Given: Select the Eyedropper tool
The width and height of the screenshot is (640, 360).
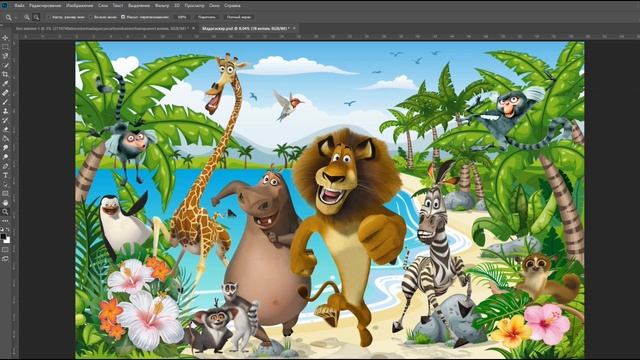Looking at the screenshot, I should (x=5, y=84).
